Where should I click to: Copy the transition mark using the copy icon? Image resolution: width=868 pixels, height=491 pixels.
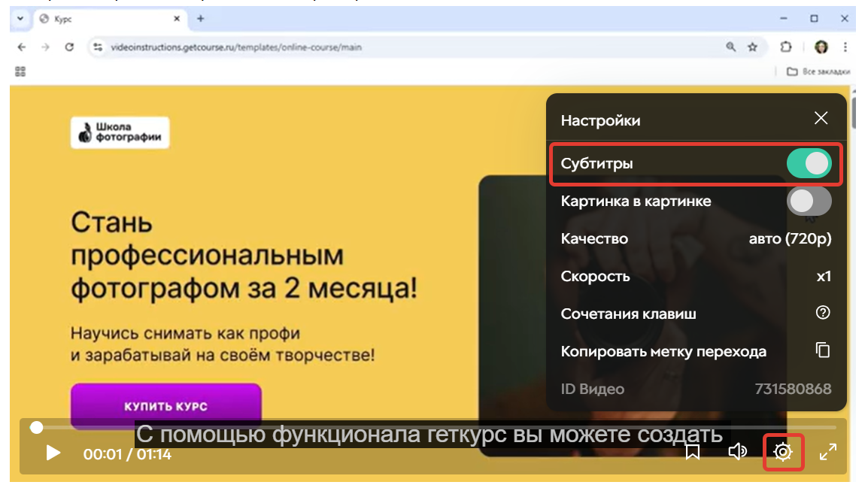click(x=823, y=350)
